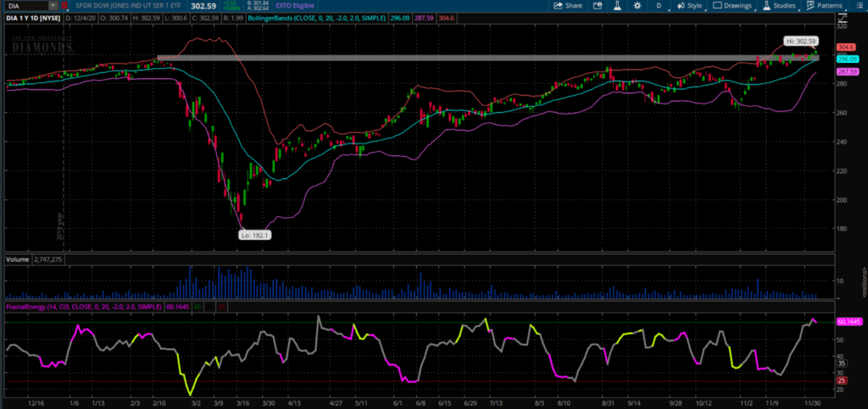Click the Lo: 182.1 price bubble
The width and height of the screenshot is (868, 409).
point(255,235)
